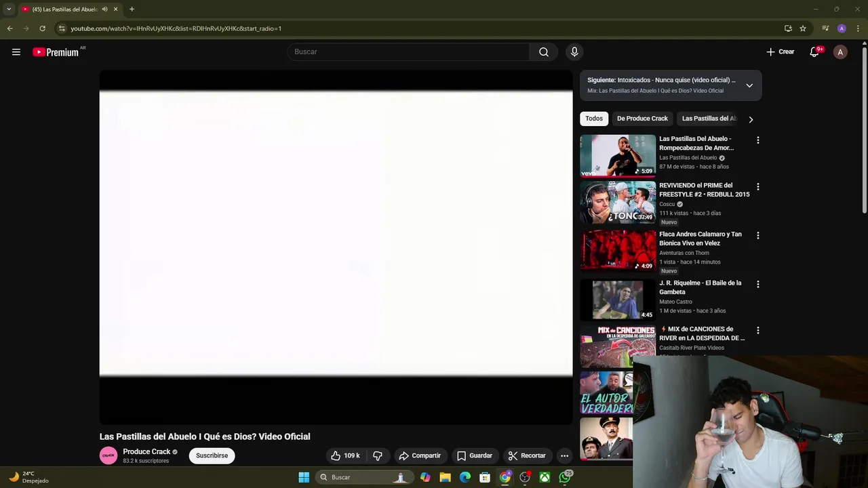Open Chrome three-dot menu
This screenshot has height=488, width=868.
coord(859,28)
